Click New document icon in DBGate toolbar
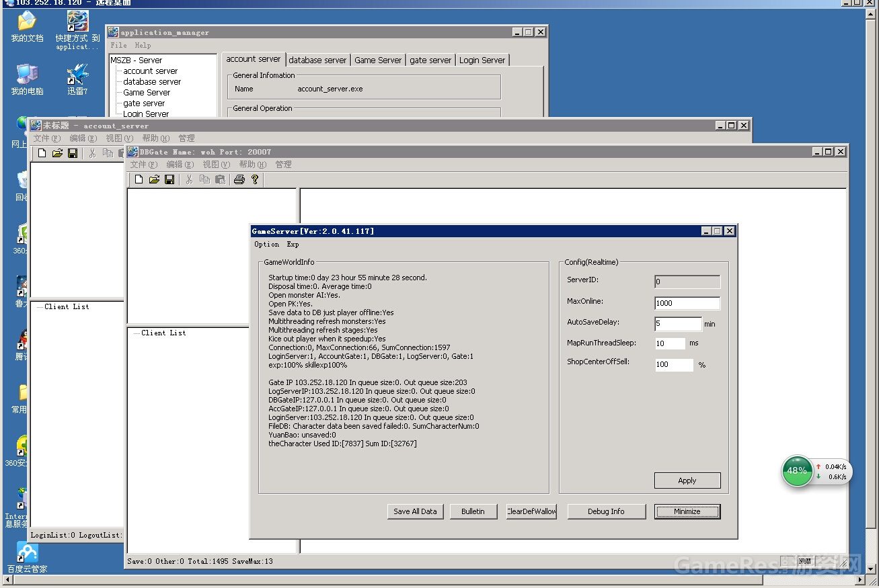 [139, 179]
